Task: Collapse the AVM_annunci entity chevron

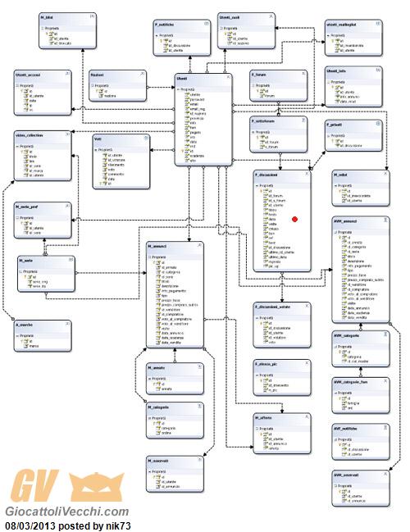Action: pyautogui.click(x=385, y=220)
